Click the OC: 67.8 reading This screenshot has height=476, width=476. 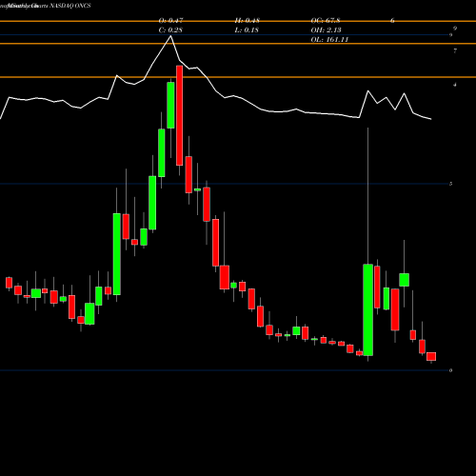coord(326,21)
